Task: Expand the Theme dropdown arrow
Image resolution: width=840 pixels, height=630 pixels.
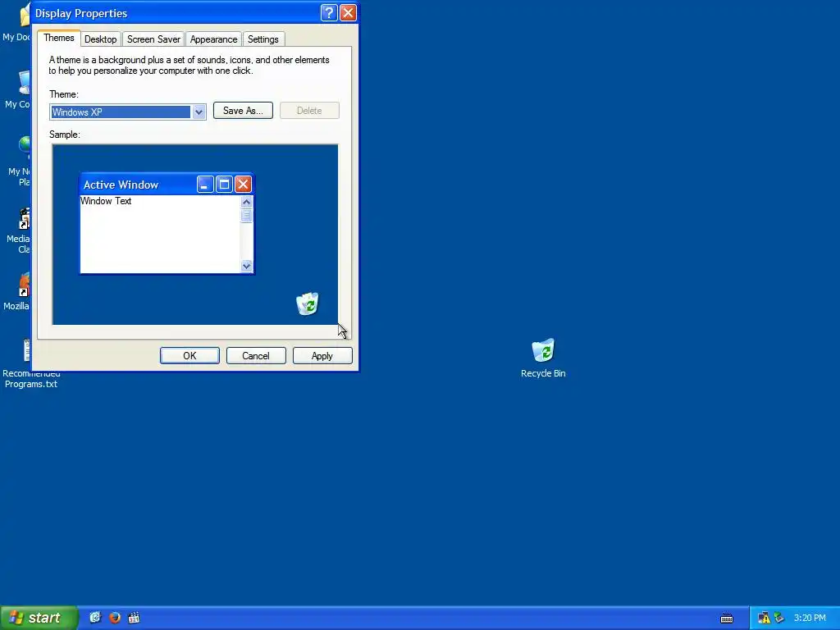Action: pos(199,112)
